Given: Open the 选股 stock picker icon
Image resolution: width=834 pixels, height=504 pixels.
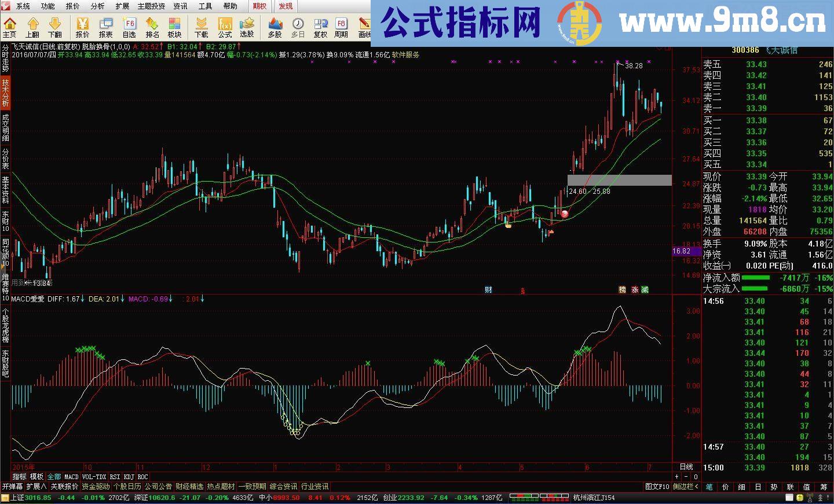Looking at the screenshot, I should pos(247,27).
